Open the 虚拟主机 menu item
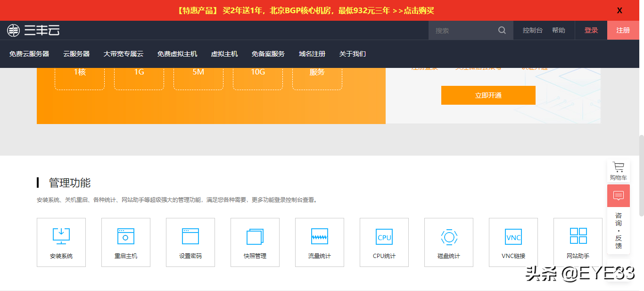This screenshot has width=644, height=291. 224,54
